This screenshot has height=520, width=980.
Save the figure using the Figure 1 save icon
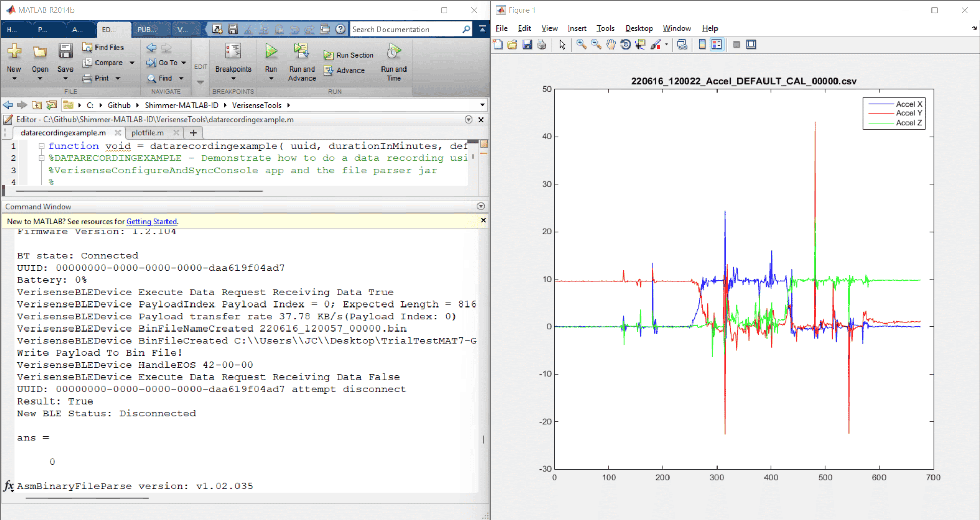click(x=527, y=44)
